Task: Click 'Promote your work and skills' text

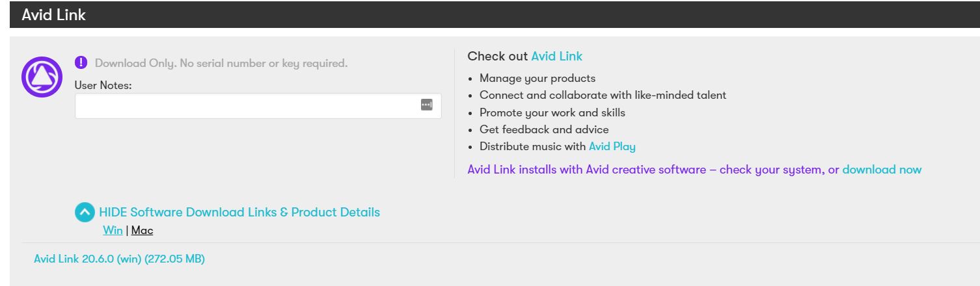Action: tap(552, 113)
